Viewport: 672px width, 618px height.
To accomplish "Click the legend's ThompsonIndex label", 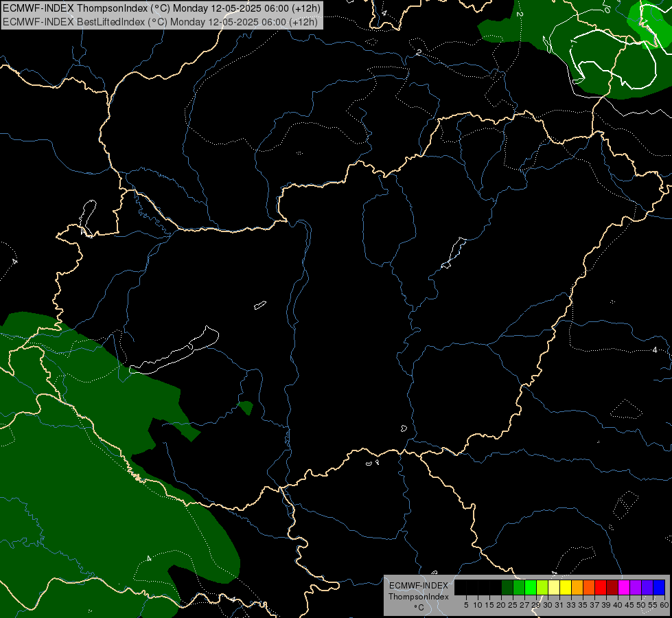I will [419, 597].
